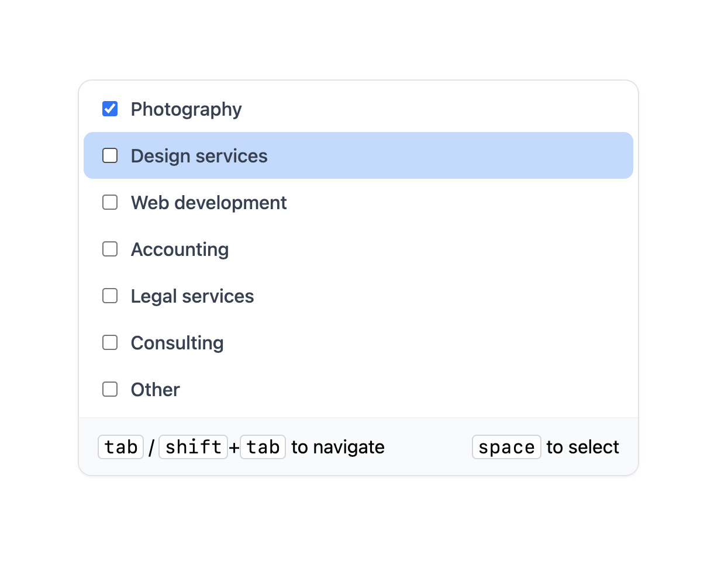
Task: Pick the Legal services label text
Action: (x=192, y=296)
